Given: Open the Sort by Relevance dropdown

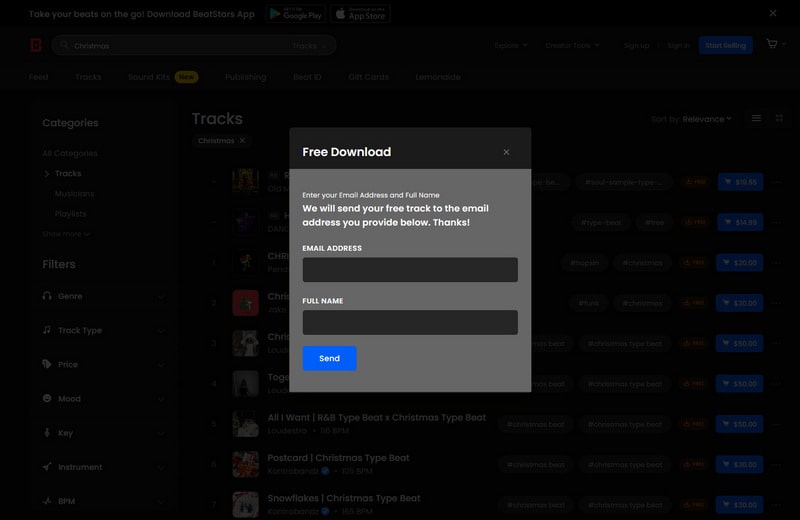Looking at the screenshot, I should 706,119.
